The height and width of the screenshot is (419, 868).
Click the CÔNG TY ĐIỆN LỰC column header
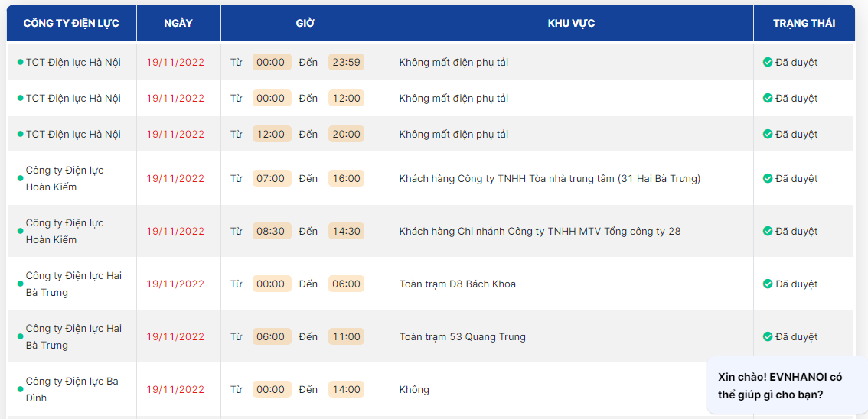pyautogui.click(x=71, y=23)
